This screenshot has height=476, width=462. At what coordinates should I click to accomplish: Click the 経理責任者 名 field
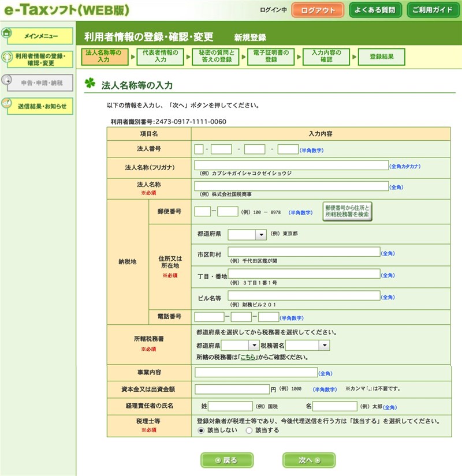tap(334, 406)
